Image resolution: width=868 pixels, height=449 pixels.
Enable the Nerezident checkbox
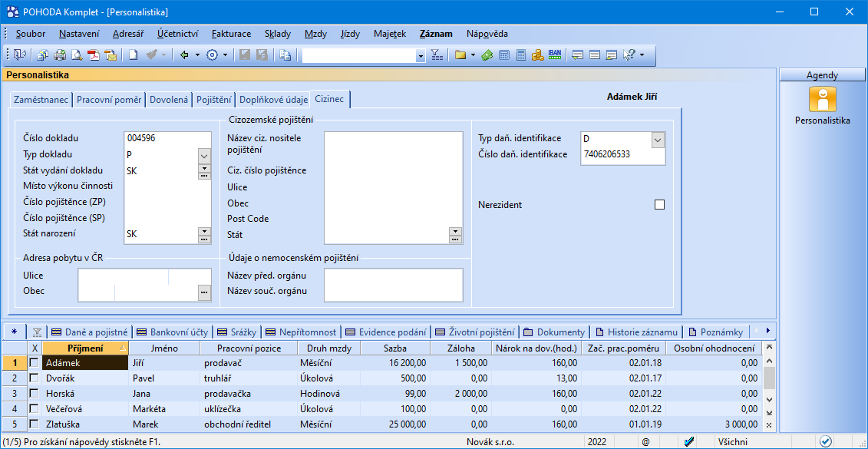(x=659, y=205)
